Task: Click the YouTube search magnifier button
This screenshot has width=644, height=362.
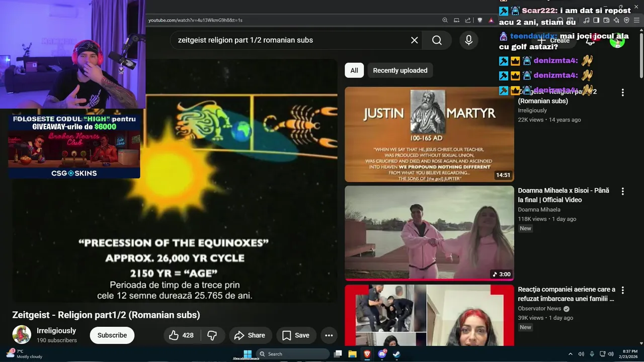Action: [437, 40]
